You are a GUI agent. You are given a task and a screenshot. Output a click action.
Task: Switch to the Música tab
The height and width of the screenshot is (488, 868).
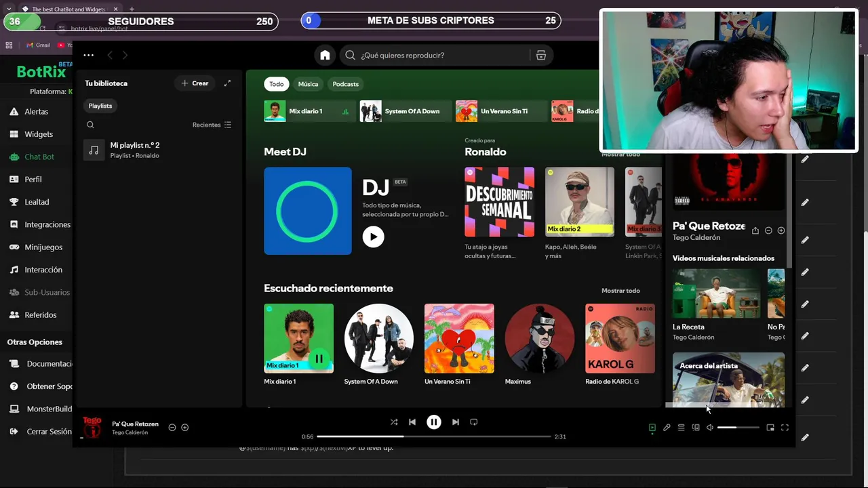308,84
